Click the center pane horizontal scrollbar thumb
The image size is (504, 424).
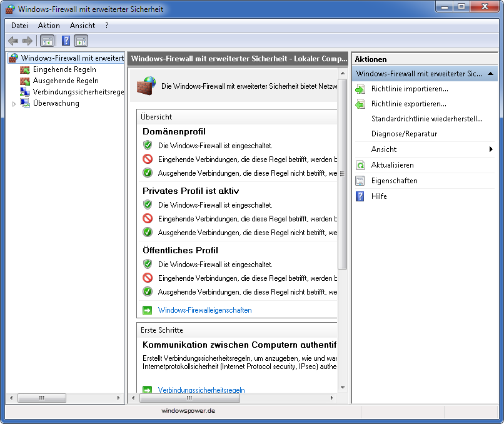[x=189, y=398]
